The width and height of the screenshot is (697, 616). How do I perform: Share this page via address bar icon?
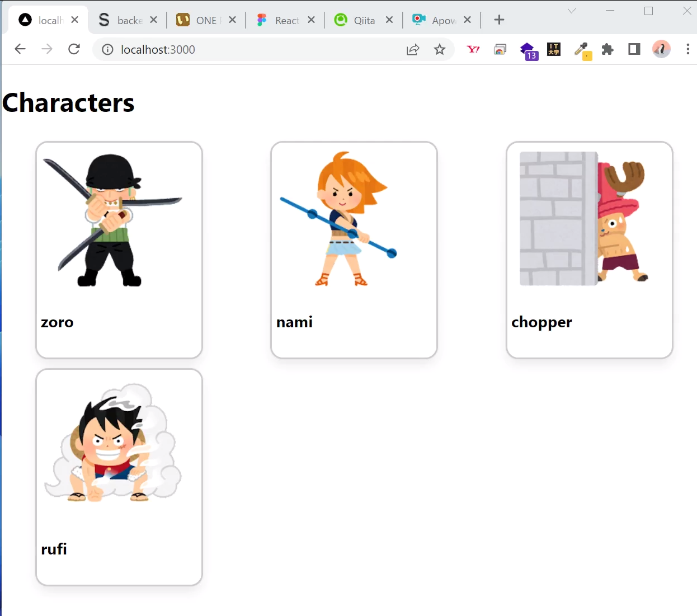[x=413, y=50]
